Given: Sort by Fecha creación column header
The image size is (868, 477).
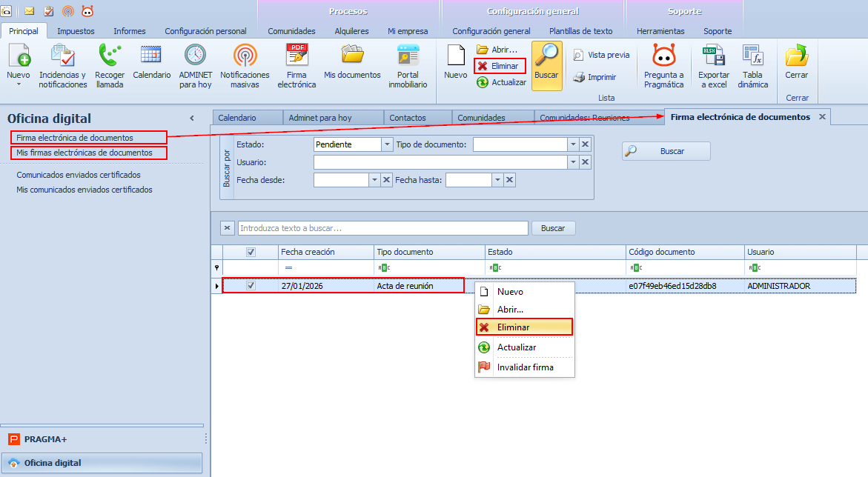Looking at the screenshot, I should coord(326,252).
